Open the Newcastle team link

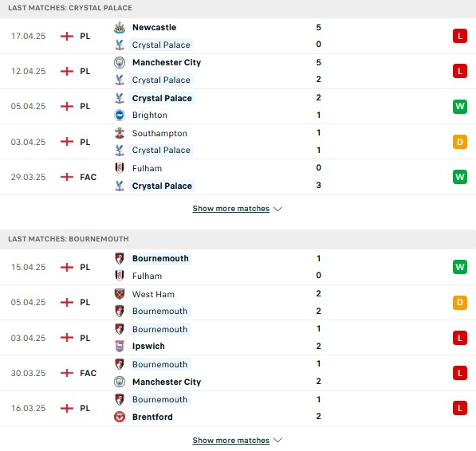(x=154, y=27)
